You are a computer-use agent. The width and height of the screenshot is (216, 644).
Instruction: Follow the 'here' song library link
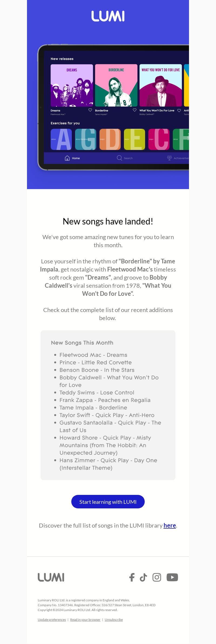pos(170,525)
